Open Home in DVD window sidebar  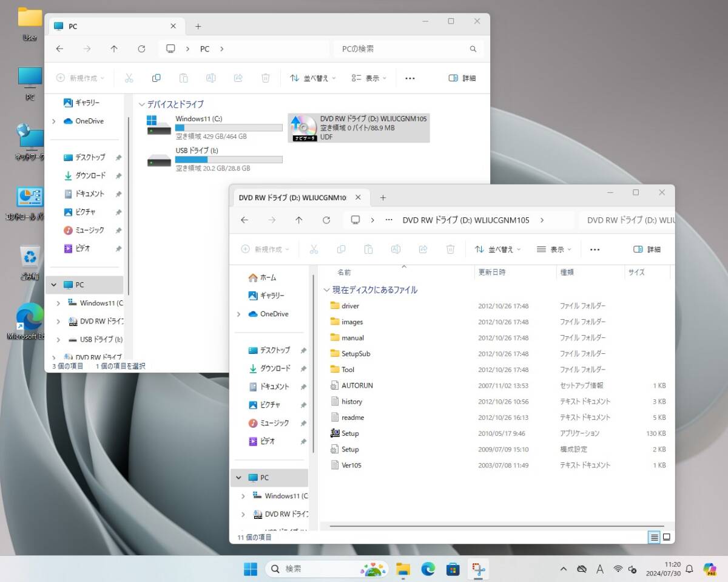tap(262, 278)
